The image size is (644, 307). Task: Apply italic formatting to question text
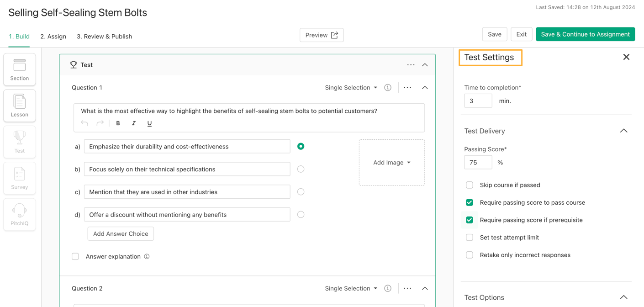[x=134, y=123]
